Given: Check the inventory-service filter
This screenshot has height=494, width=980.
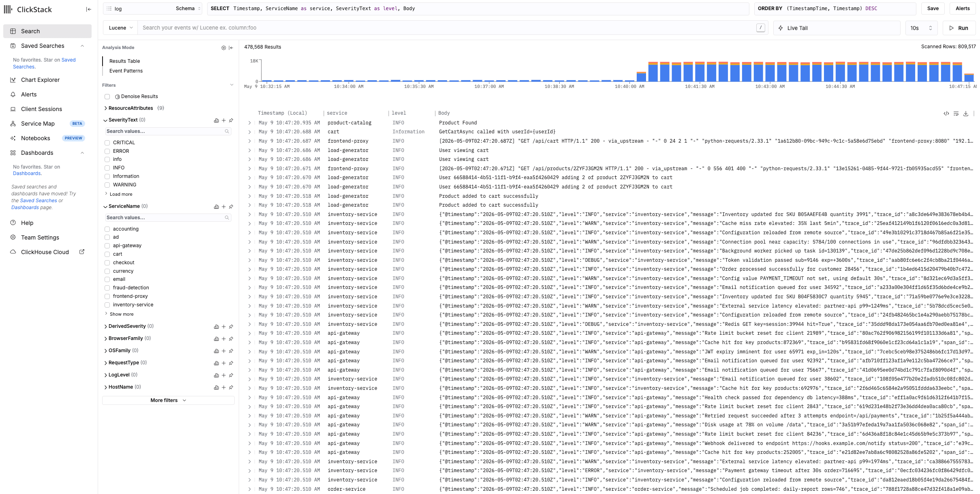Looking at the screenshot, I should (107, 305).
